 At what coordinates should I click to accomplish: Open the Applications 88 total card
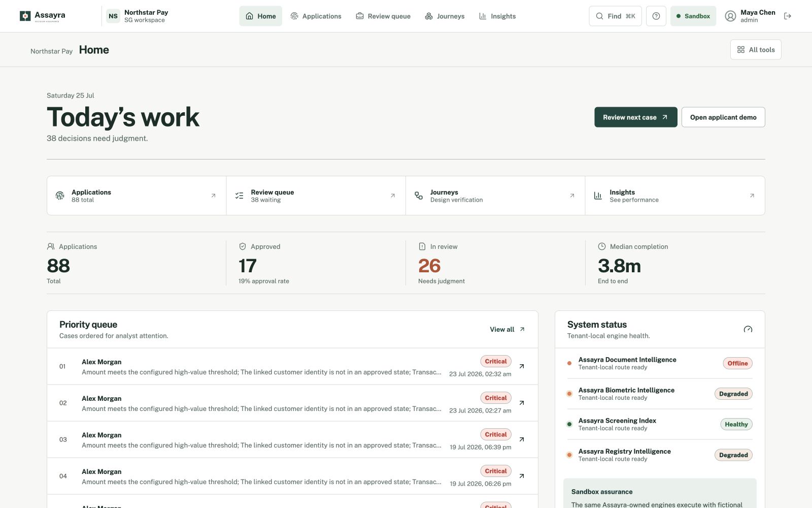click(x=137, y=196)
